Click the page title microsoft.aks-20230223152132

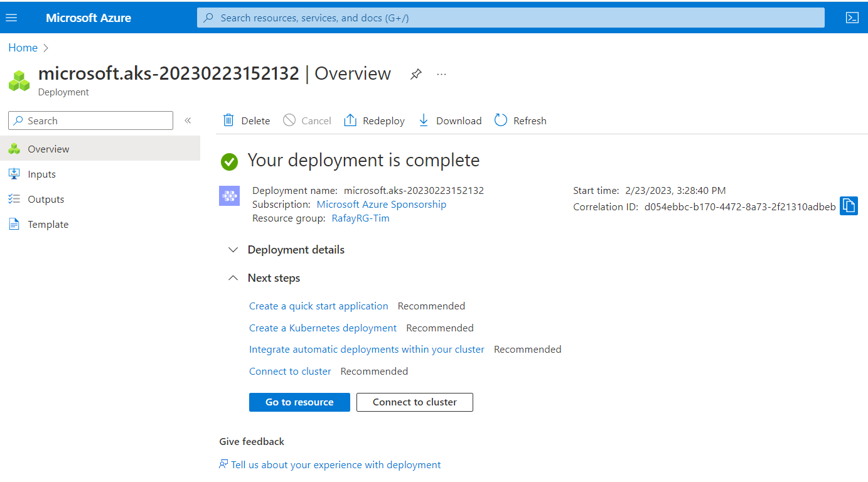pyautogui.click(x=169, y=73)
